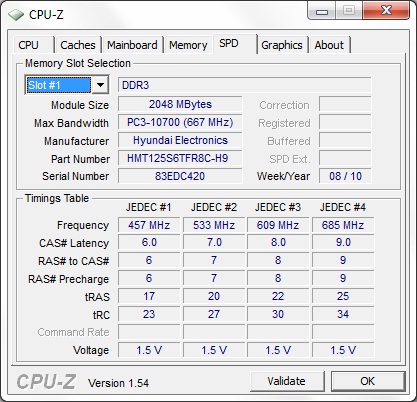Click the tRAS value 25
417x402 pixels.
[343, 296]
